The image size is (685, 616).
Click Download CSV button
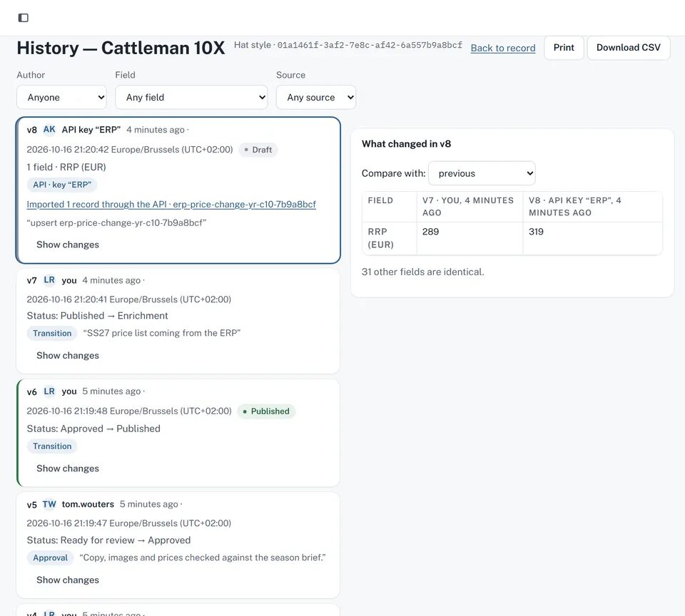pos(628,48)
